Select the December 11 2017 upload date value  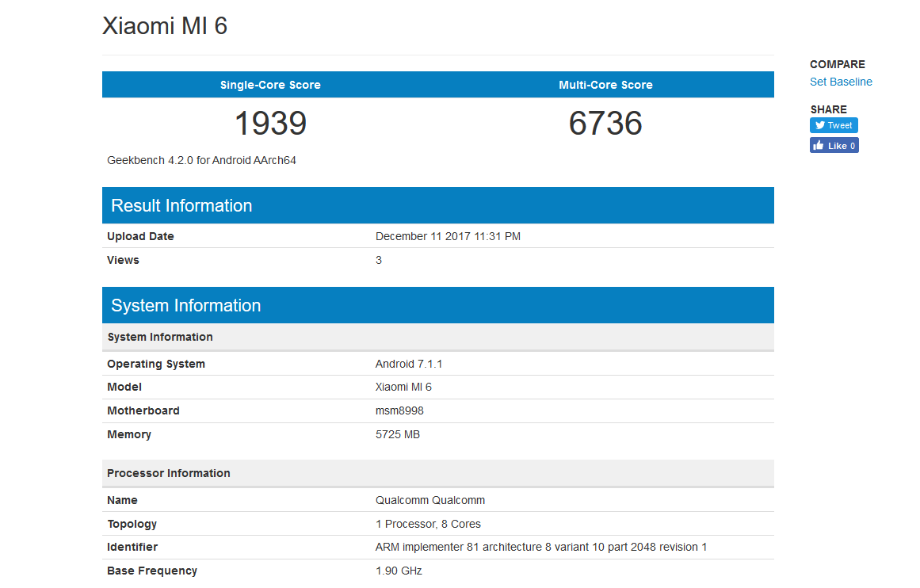pos(448,236)
